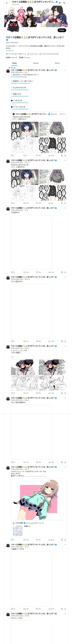Open the search magnifier icon in header

64,3
